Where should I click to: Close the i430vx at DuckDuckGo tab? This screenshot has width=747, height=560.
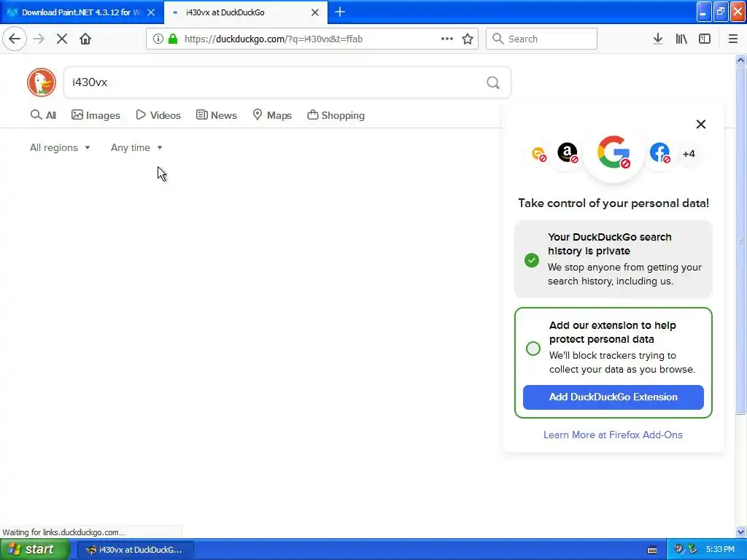point(315,12)
